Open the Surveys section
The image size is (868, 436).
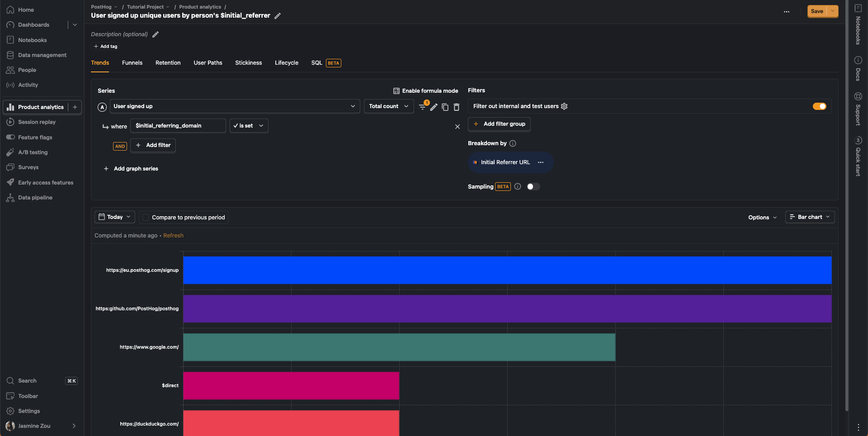coord(28,167)
